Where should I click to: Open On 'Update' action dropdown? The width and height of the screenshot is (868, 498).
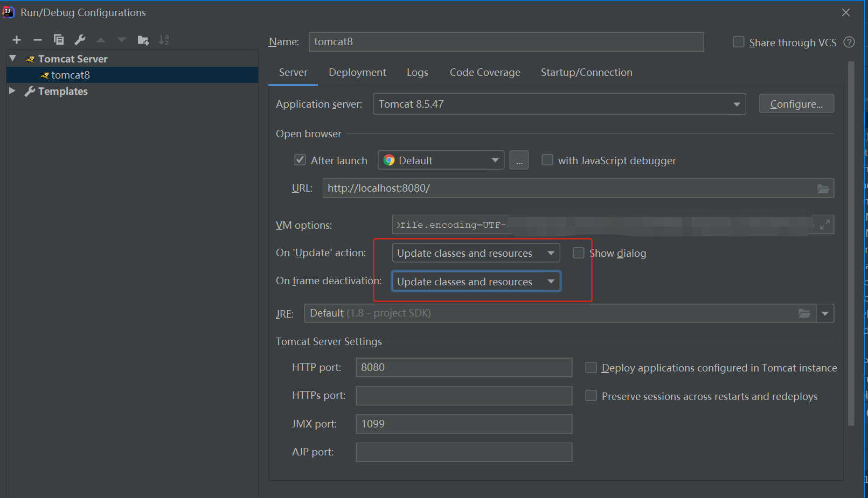pos(476,253)
